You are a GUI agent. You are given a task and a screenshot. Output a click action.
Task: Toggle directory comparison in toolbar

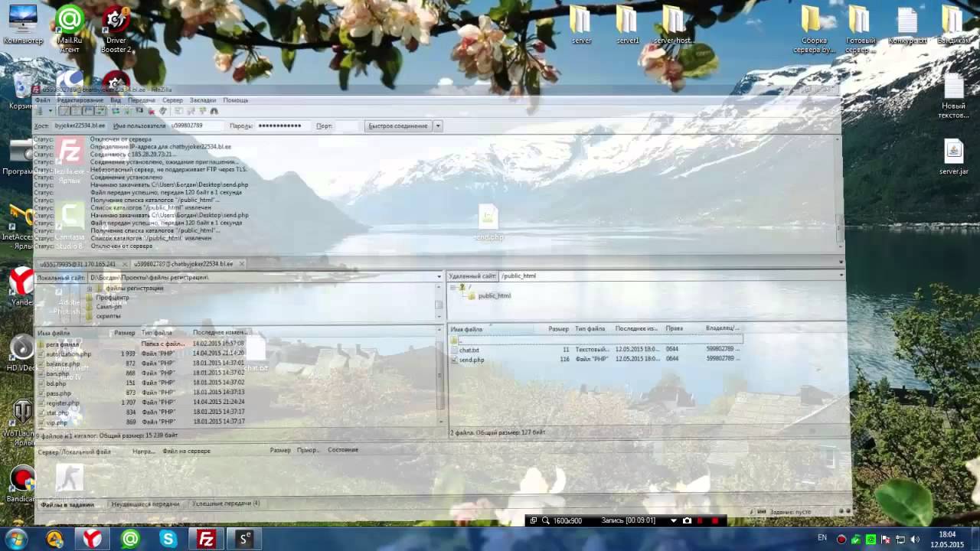coord(191,111)
